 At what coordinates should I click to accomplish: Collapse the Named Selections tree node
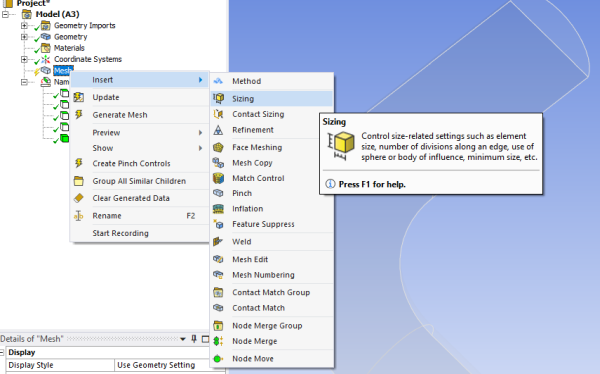pyautogui.click(x=24, y=82)
